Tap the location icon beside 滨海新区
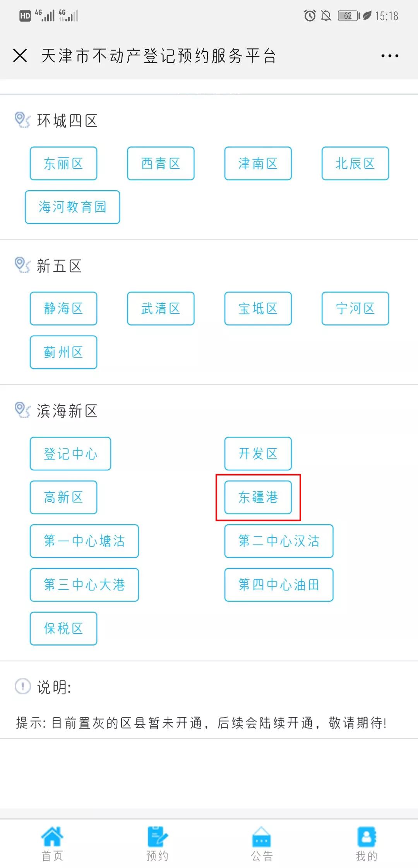 coord(22,410)
